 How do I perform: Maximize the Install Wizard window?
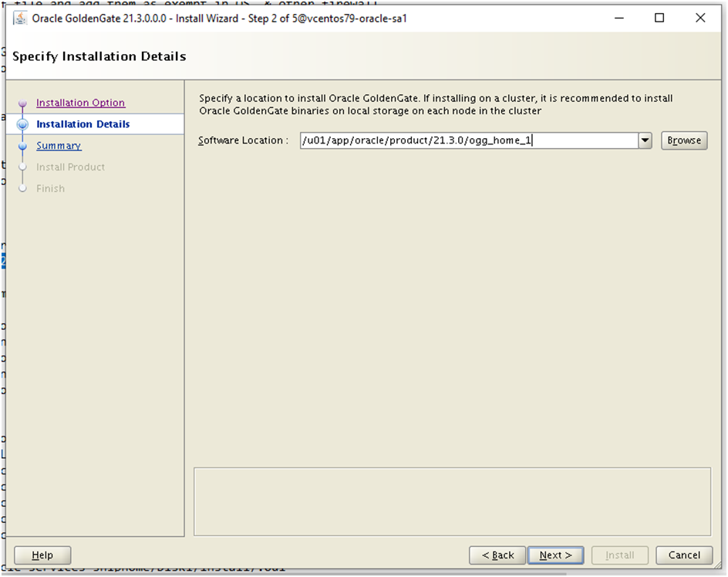point(659,18)
